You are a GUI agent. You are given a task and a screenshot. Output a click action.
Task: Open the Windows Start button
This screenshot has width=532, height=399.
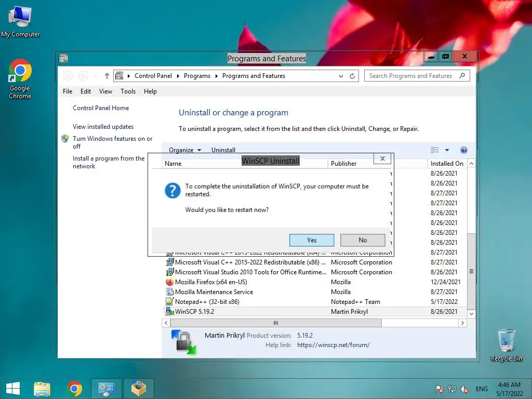[x=13, y=389]
